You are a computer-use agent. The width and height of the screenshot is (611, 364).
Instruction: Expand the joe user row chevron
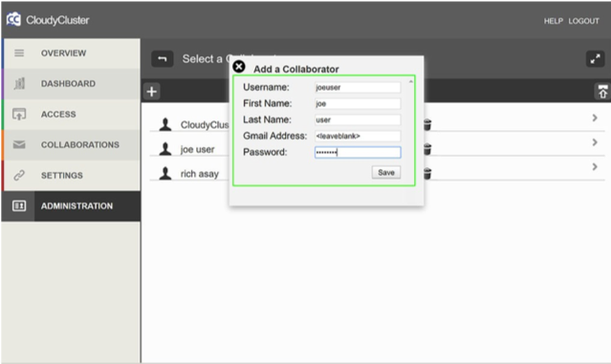[x=595, y=142]
